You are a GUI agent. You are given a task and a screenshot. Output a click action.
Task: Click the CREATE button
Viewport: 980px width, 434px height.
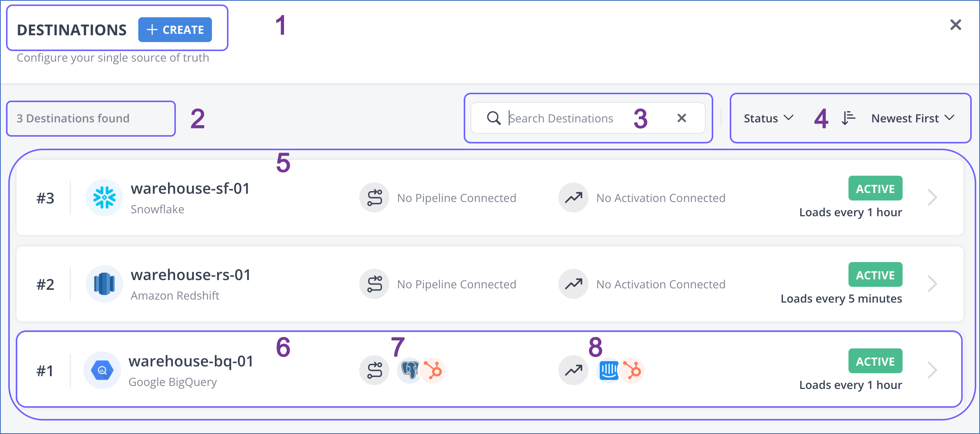click(x=175, y=30)
